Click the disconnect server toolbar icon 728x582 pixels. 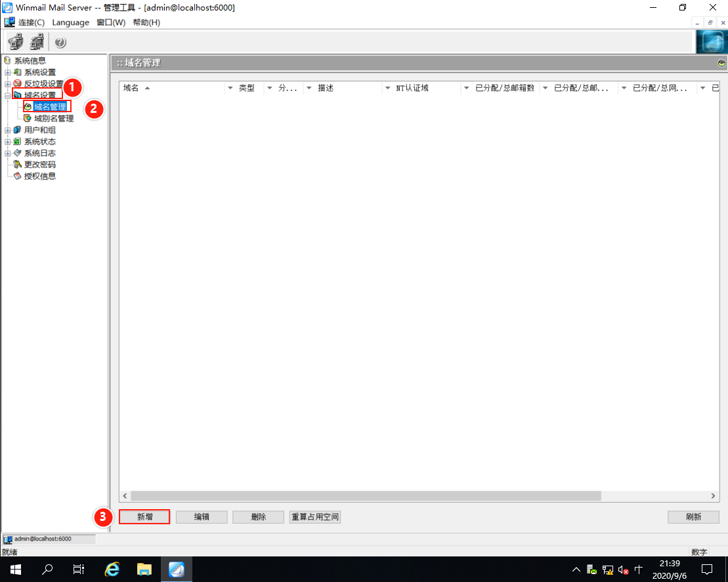pyautogui.click(x=37, y=42)
